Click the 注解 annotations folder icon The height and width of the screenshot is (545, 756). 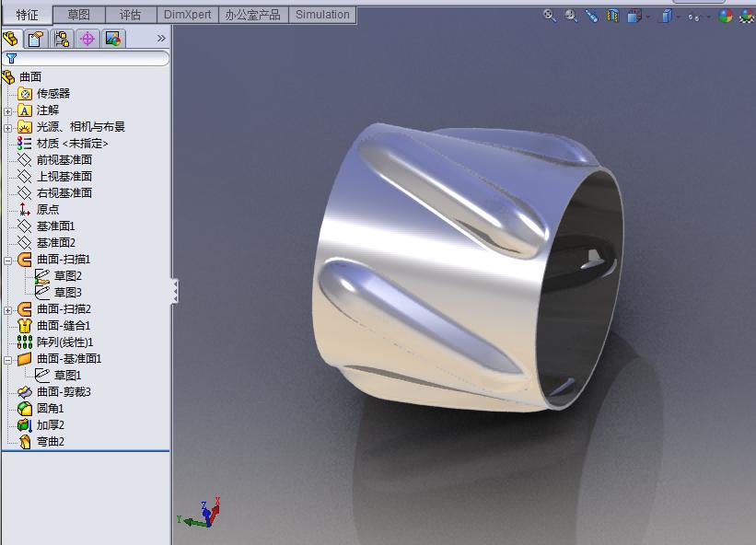point(24,110)
